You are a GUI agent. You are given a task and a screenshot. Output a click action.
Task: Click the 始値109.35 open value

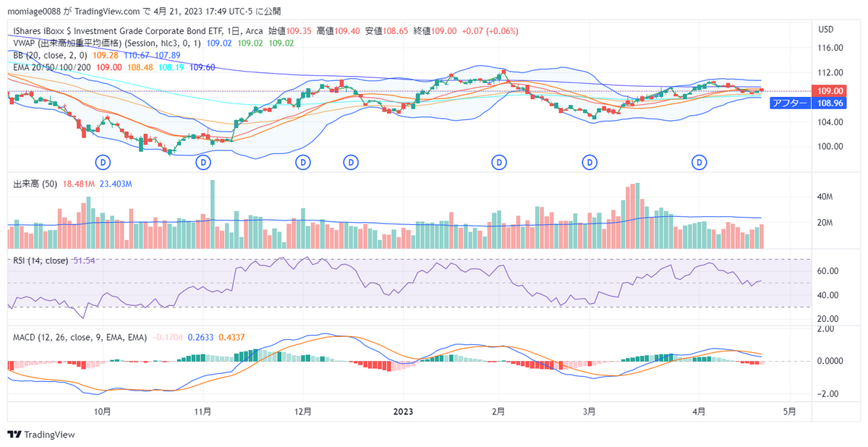point(289,31)
